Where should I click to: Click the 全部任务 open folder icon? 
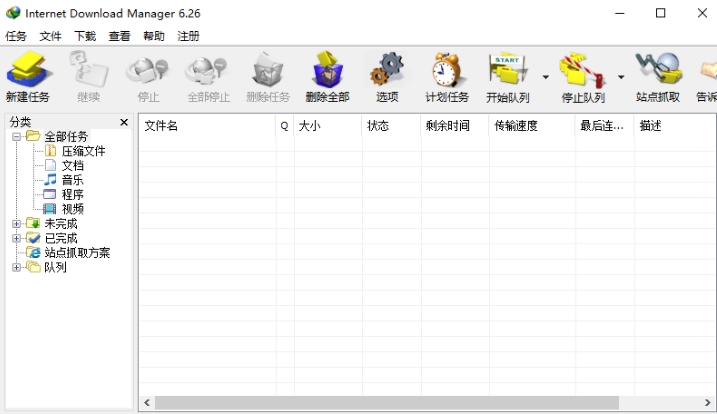33,136
